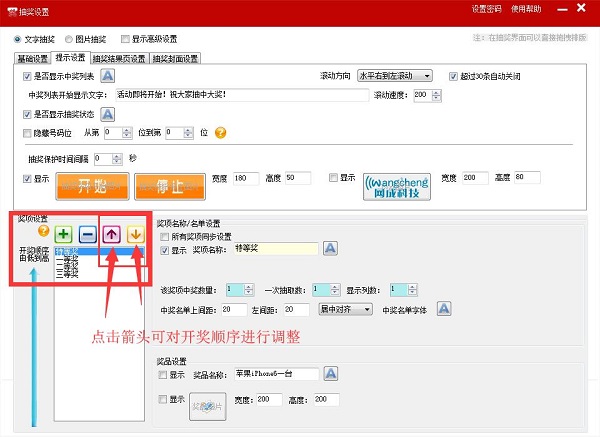Viewport: 600px width, 437px height.
Task: Switch to the 基础设置 tab
Action: pos(31,58)
